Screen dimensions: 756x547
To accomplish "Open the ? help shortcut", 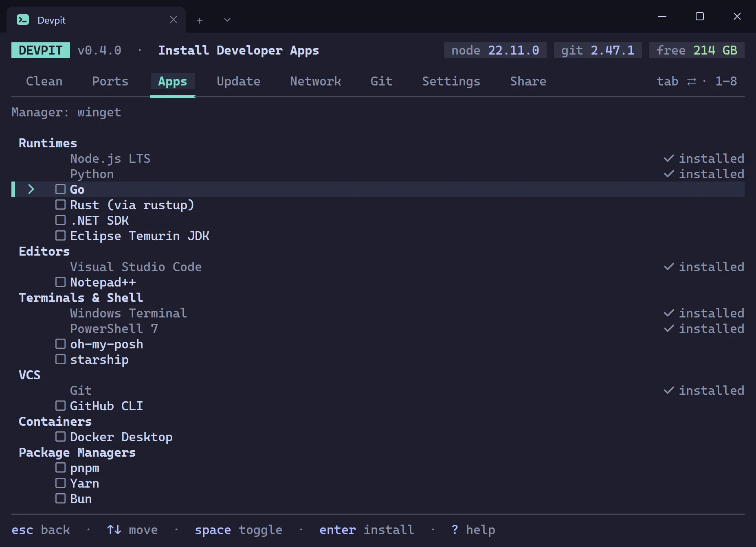I will pyautogui.click(x=473, y=529).
